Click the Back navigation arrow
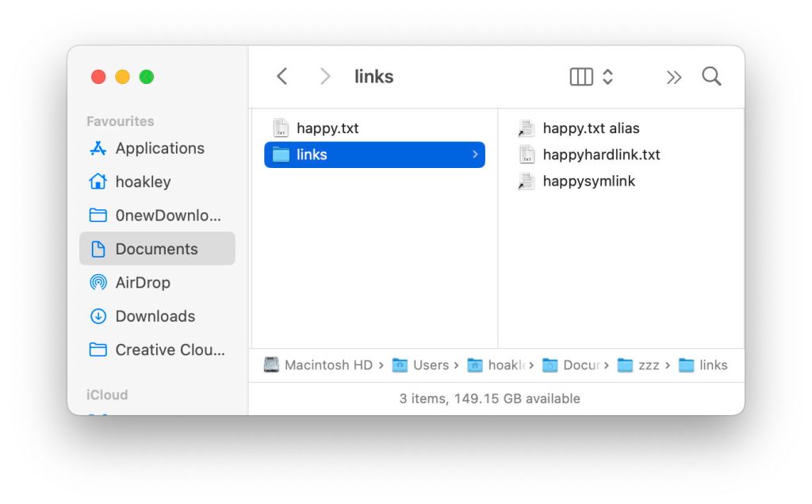This screenshot has width=812, height=504. [282, 76]
